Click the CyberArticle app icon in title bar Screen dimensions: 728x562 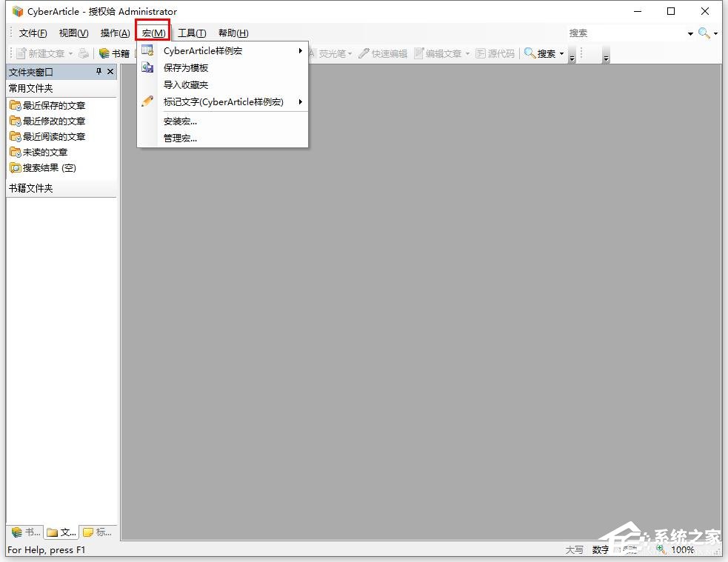(18, 11)
